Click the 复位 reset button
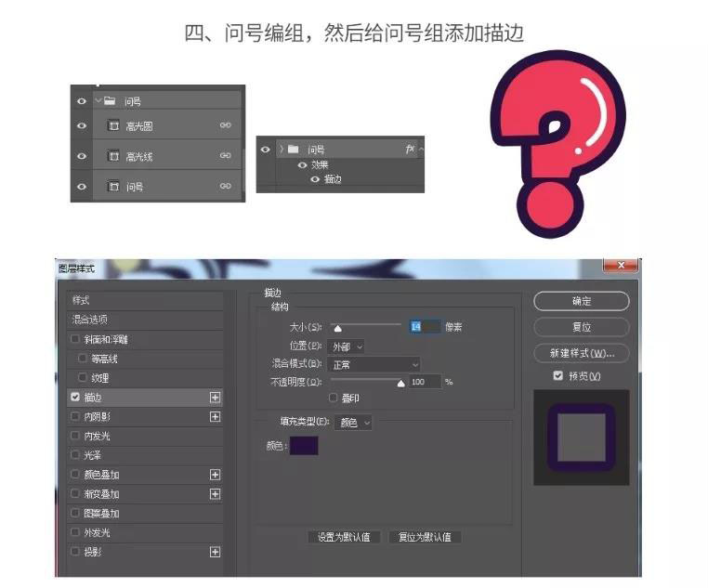 582,327
